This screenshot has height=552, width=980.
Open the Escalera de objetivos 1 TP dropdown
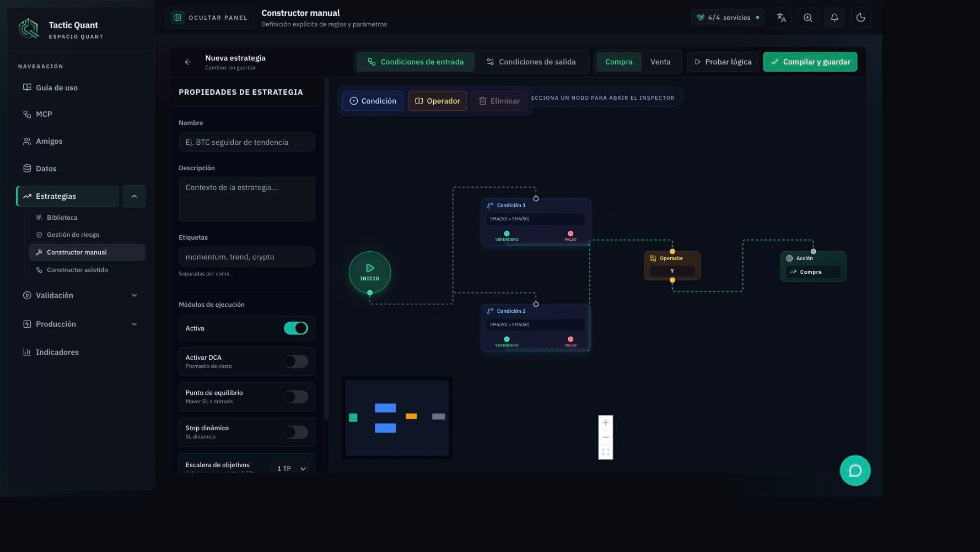290,468
